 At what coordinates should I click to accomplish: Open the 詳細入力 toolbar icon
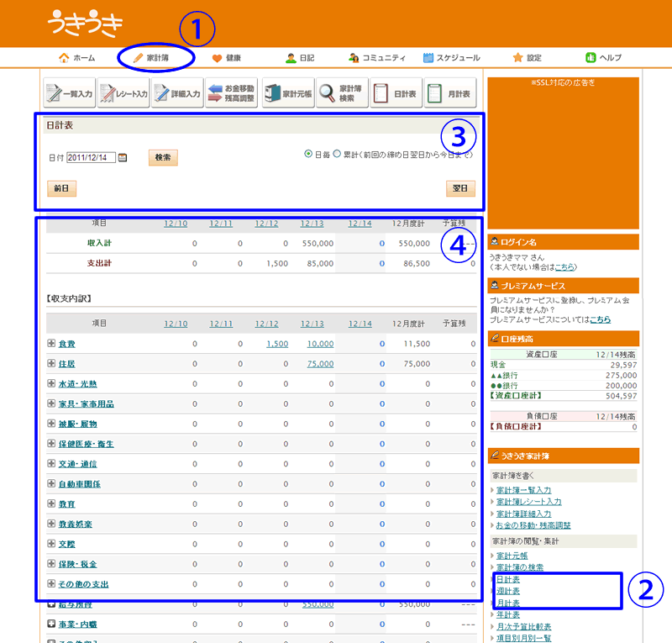(x=177, y=92)
